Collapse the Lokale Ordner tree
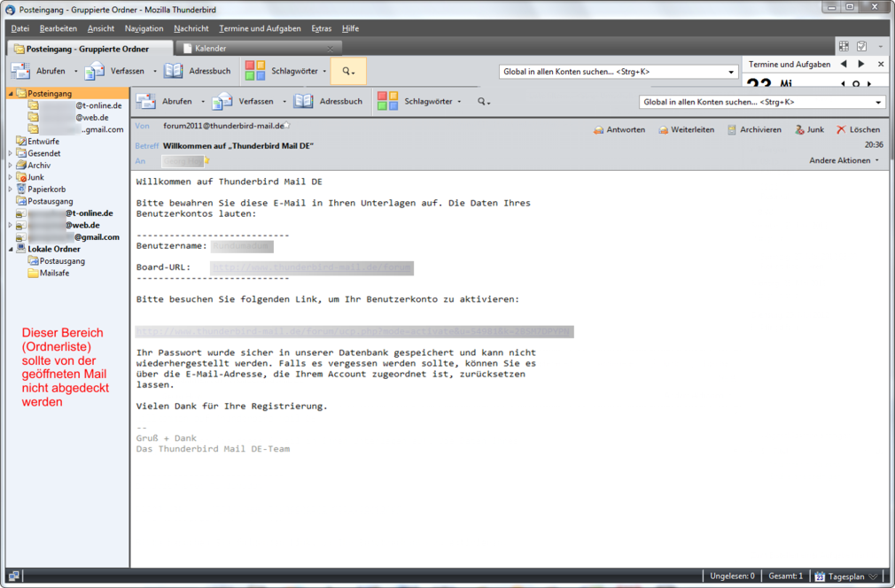Viewport: 895px width, 588px height. [11, 249]
